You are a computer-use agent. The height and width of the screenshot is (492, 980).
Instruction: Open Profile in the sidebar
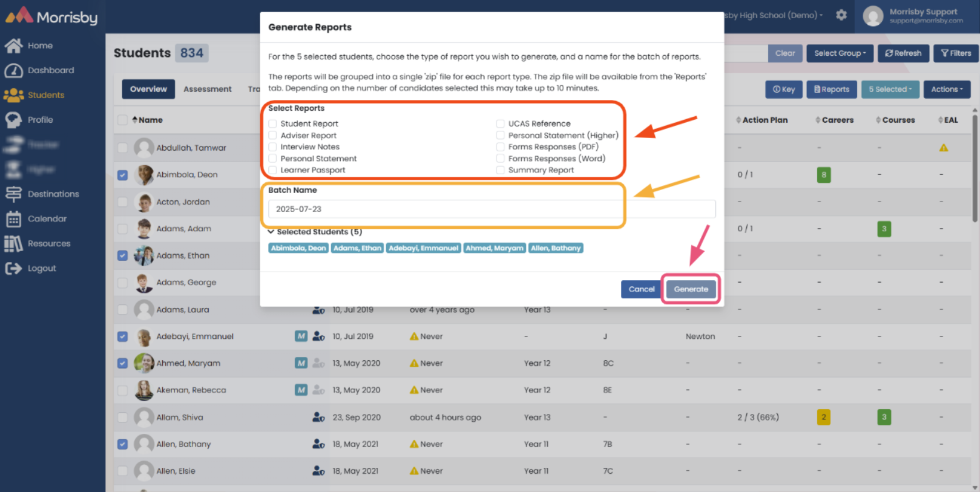29,120
